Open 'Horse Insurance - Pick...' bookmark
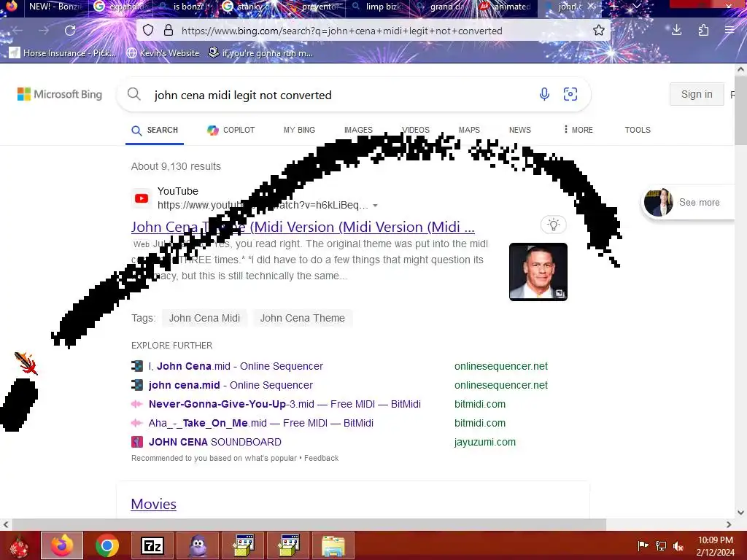The height and width of the screenshot is (560, 747). [63, 52]
